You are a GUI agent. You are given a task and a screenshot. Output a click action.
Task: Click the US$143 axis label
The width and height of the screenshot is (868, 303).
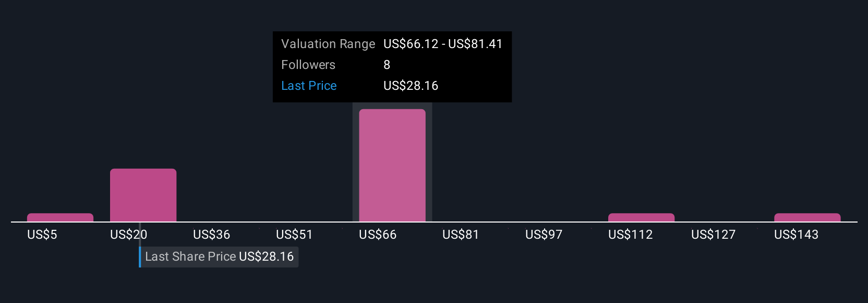tap(796, 235)
